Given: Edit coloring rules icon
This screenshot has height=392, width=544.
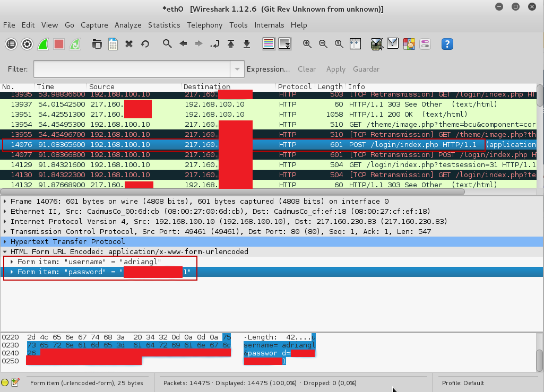Looking at the screenshot, I should point(409,44).
